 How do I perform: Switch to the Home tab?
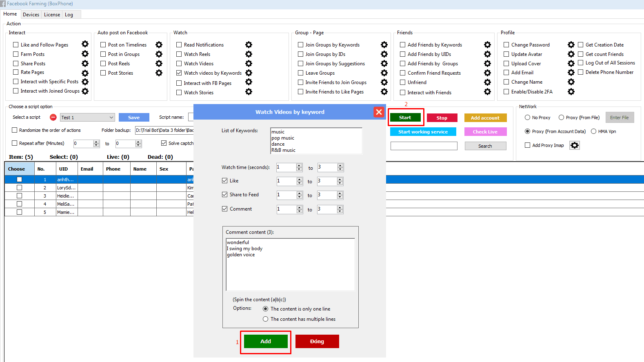[x=10, y=14]
